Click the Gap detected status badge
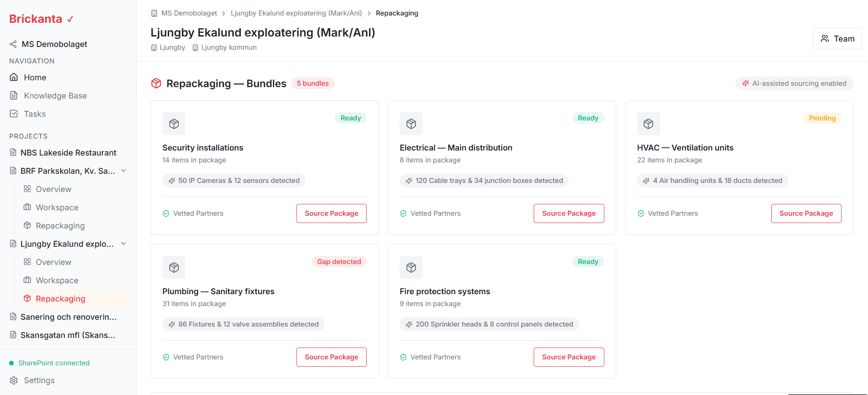Viewport: 868px width, 395px height. 339,262
